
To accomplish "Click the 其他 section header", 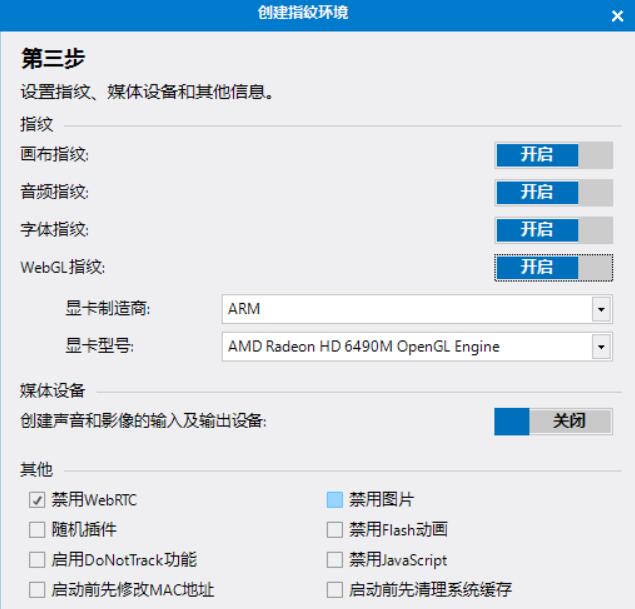I will click(36, 470).
